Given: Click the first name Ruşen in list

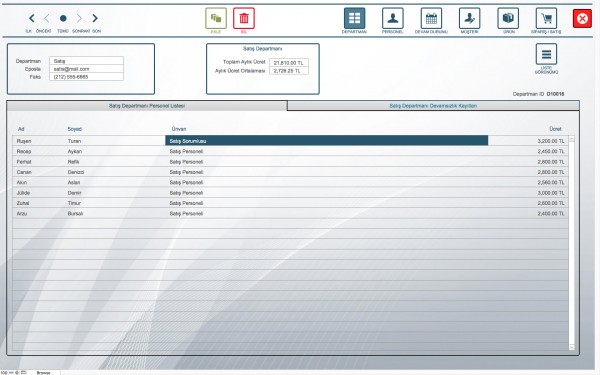Looking at the screenshot, I should click(24, 141).
